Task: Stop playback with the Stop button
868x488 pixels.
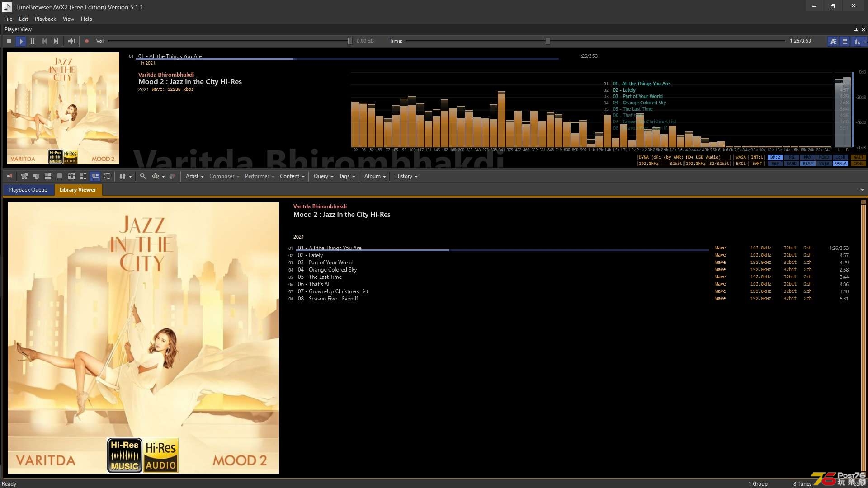Action: pos(9,41)
